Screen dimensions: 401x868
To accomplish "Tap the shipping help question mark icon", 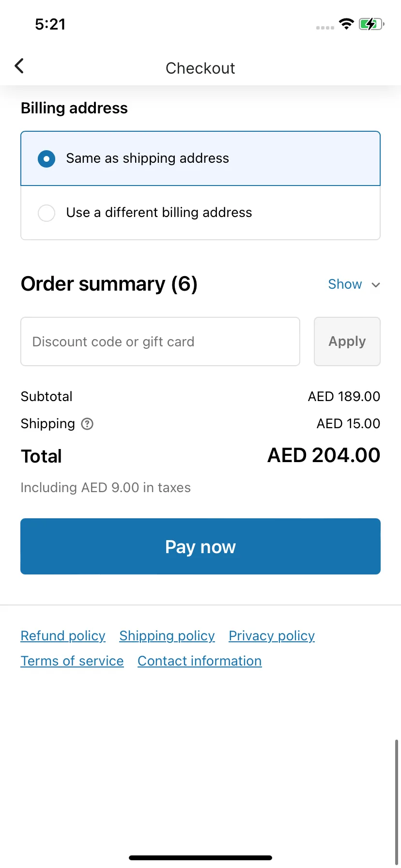I will coord(87,424).
